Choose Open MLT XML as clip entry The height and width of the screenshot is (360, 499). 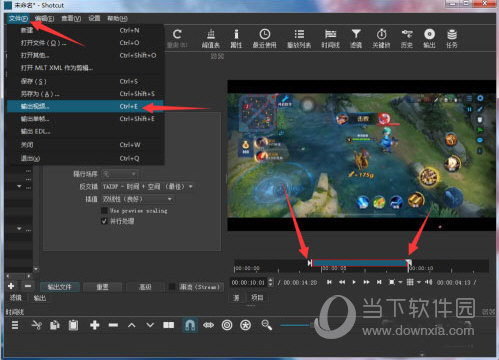85,68
